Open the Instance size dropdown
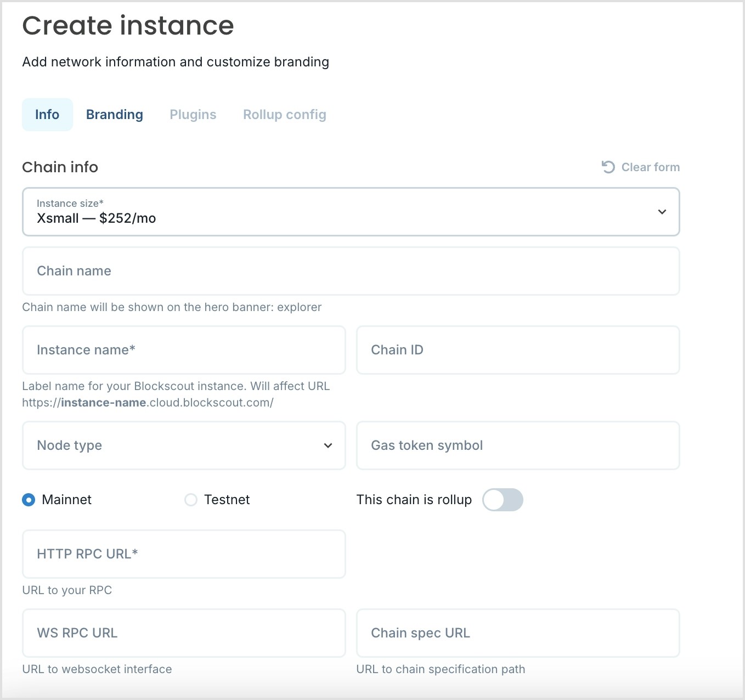This screenshot has width=745, height=700. (x=351, y=212)
